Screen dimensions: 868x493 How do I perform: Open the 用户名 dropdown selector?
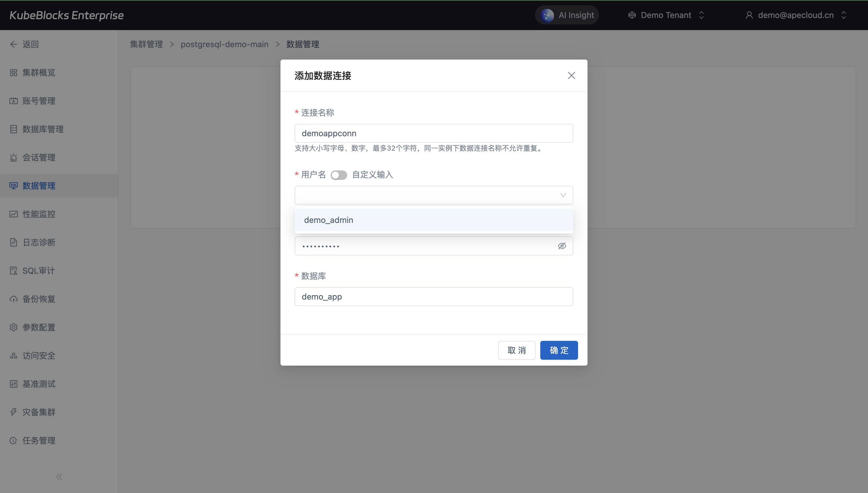433,195
